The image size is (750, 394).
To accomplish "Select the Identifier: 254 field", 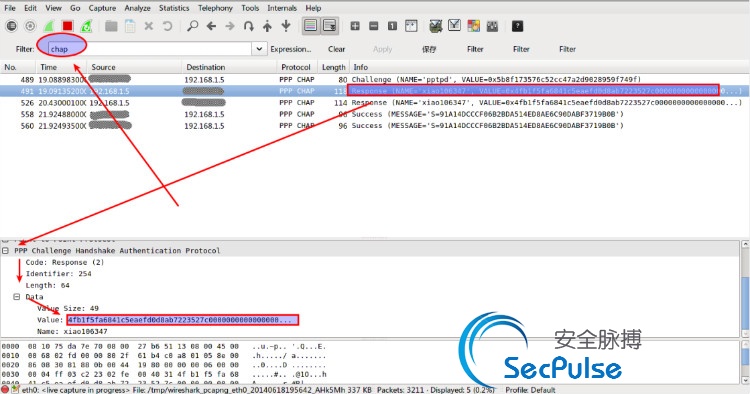I will pos(58,274).
